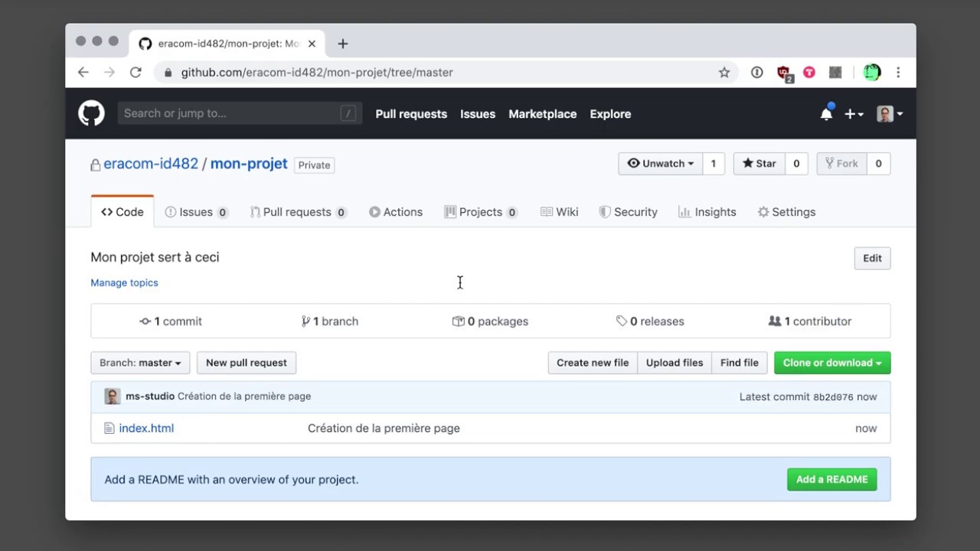View the 1 contributor
Image resolution: width=980 pixels, height=551 pixels.
810,321
